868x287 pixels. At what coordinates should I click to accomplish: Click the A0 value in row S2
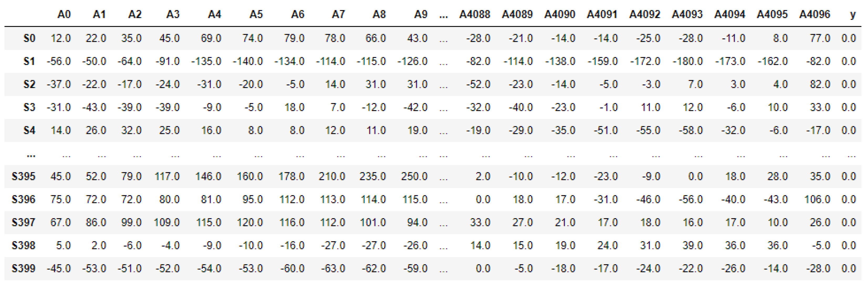pyautogui.click(x=59, y=84)
